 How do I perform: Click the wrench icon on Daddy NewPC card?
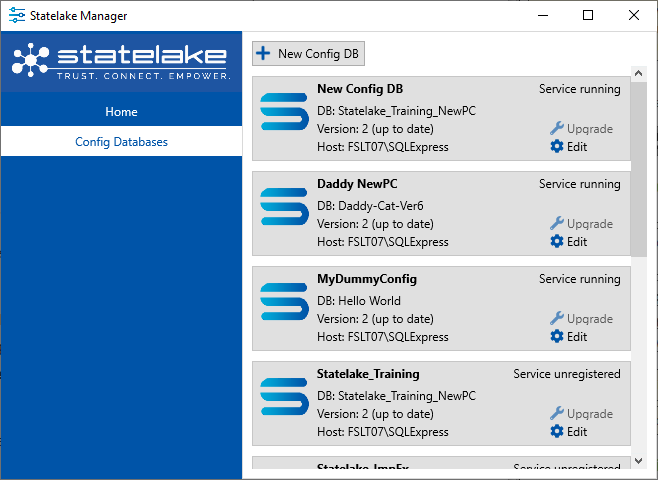(556, 223)
